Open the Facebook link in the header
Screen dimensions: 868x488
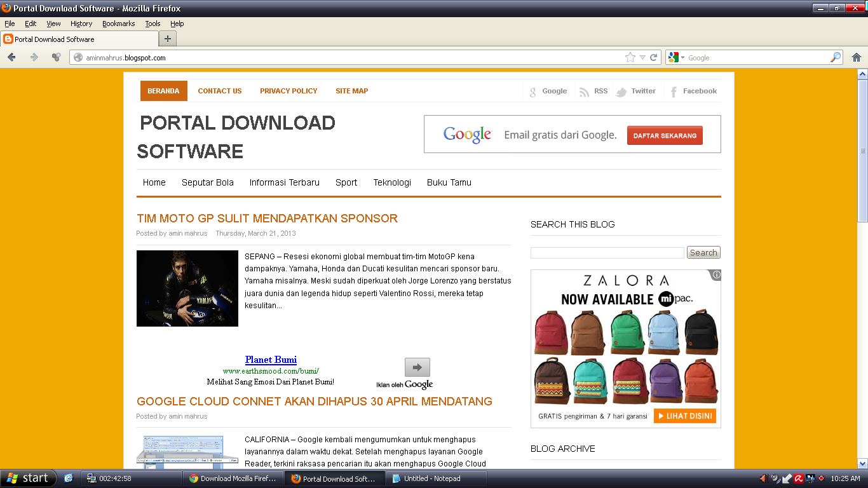pyautogui.click(x=693, y=91)
